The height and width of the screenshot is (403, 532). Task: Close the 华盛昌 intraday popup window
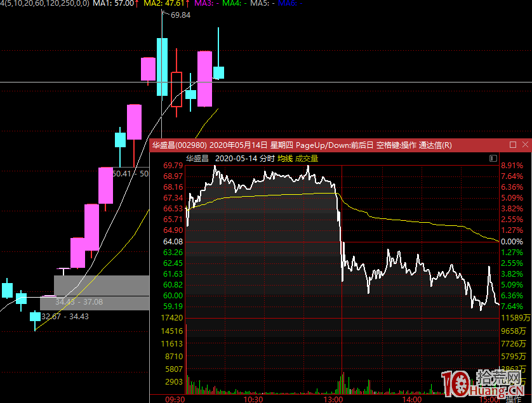click(525, 145)
